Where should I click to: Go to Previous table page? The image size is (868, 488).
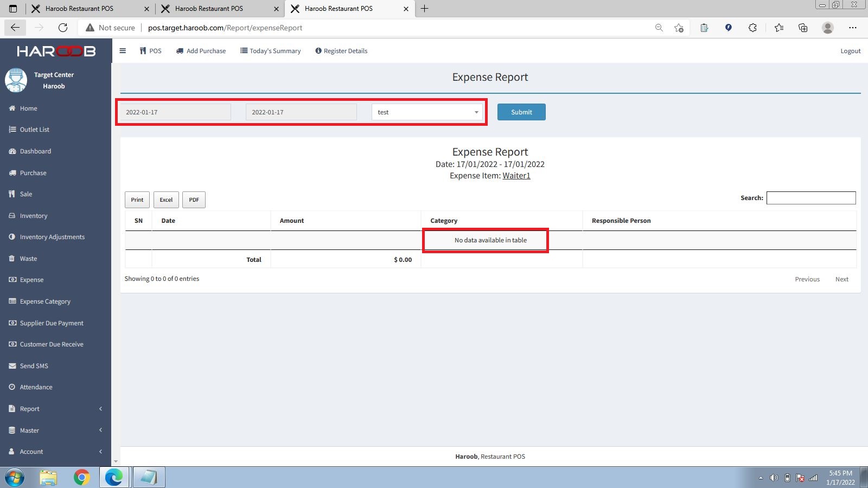pos(807,279)
